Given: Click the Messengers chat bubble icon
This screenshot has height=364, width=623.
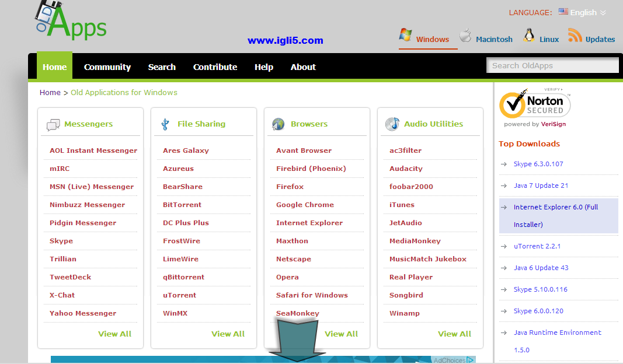Looking at the screenshot, I should (x=53, y=125).
